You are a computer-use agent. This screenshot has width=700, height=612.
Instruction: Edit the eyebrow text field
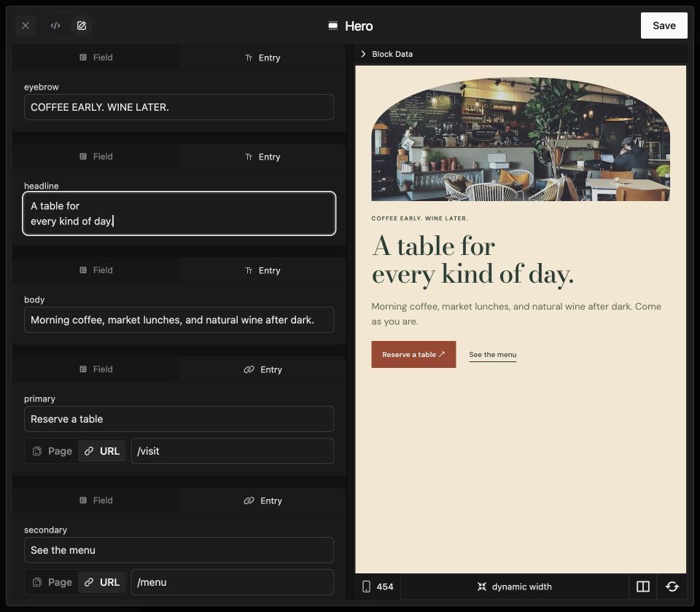click(x=179, y=107)
